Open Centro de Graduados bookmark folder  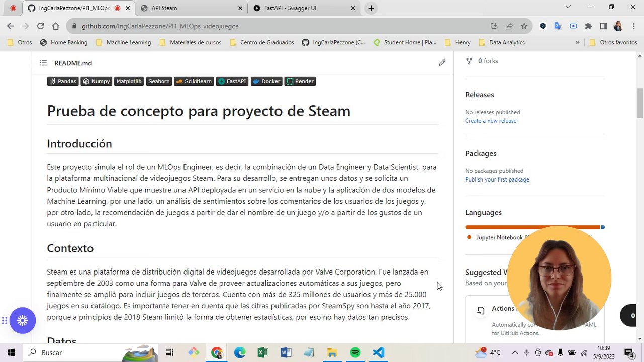(x=261, y=43)
